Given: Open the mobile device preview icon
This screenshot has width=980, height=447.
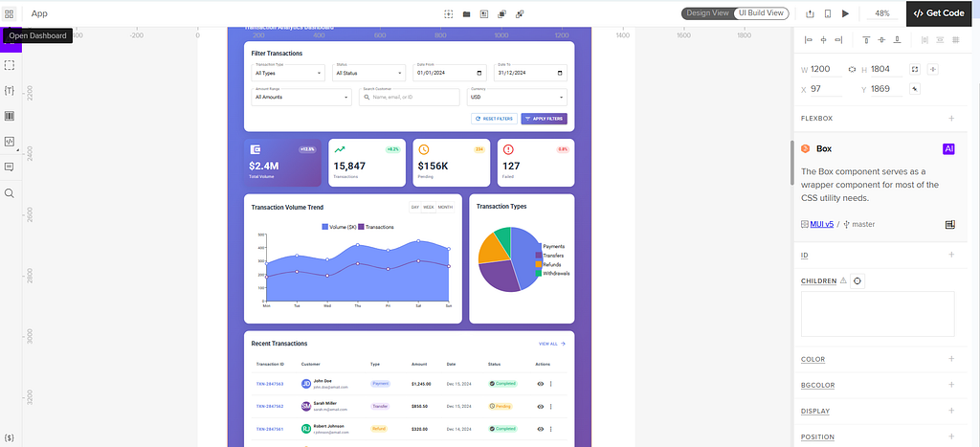Looking at the screenshot, I should coord(828,13).
